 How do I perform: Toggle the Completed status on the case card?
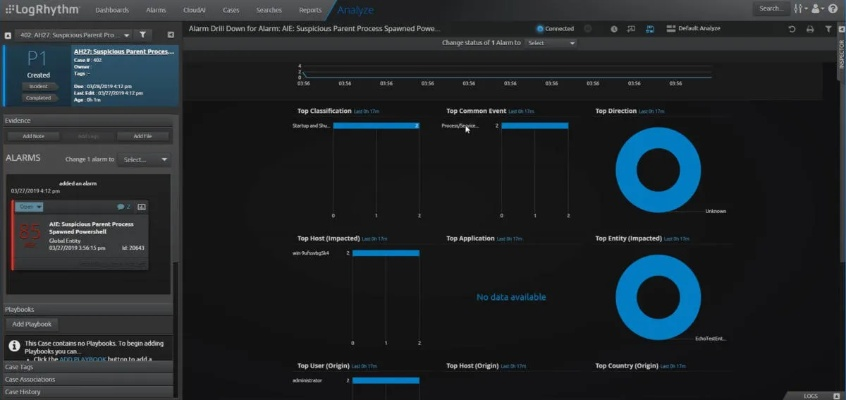[x=38, y=98]
